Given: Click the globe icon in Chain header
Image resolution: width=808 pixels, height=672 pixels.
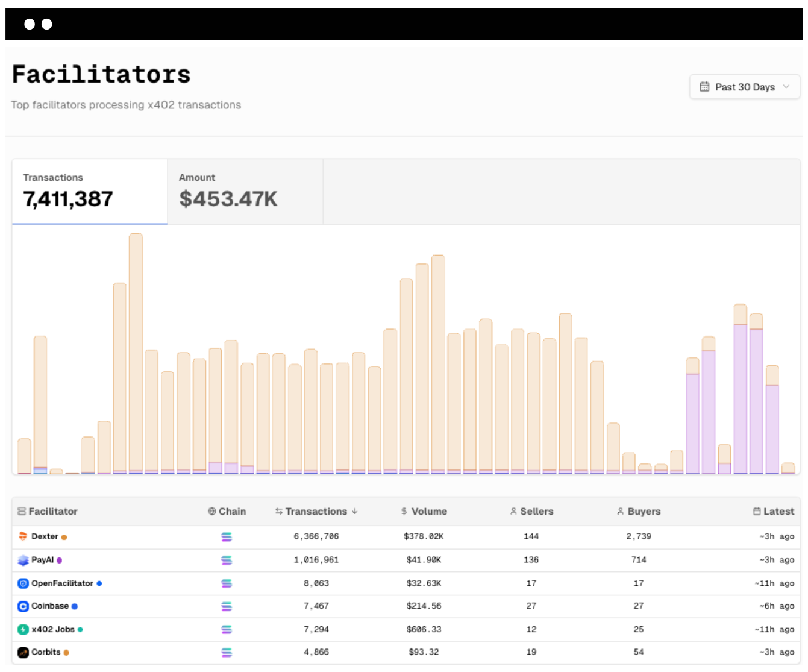Looking at the screenshot, I should tap(211, 511).
